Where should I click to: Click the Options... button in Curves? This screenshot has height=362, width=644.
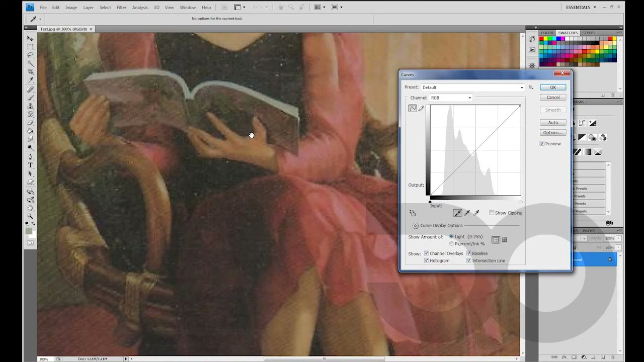click(x=553, y=133)
